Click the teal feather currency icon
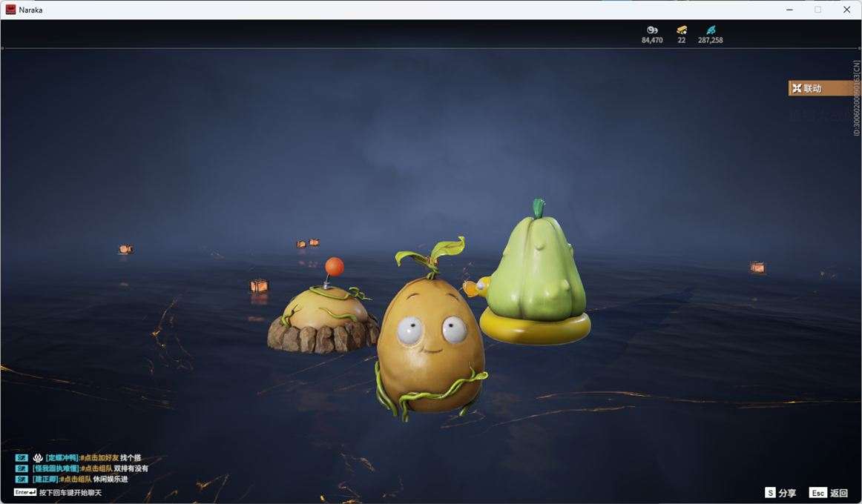This screenshot has width=862, height=504. coord(711,30)
